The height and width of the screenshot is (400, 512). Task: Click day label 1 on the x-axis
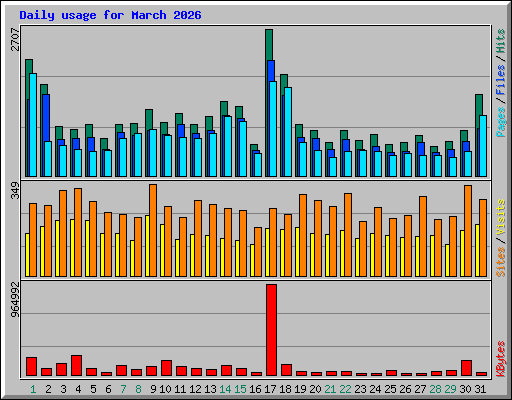coord(33,389)
